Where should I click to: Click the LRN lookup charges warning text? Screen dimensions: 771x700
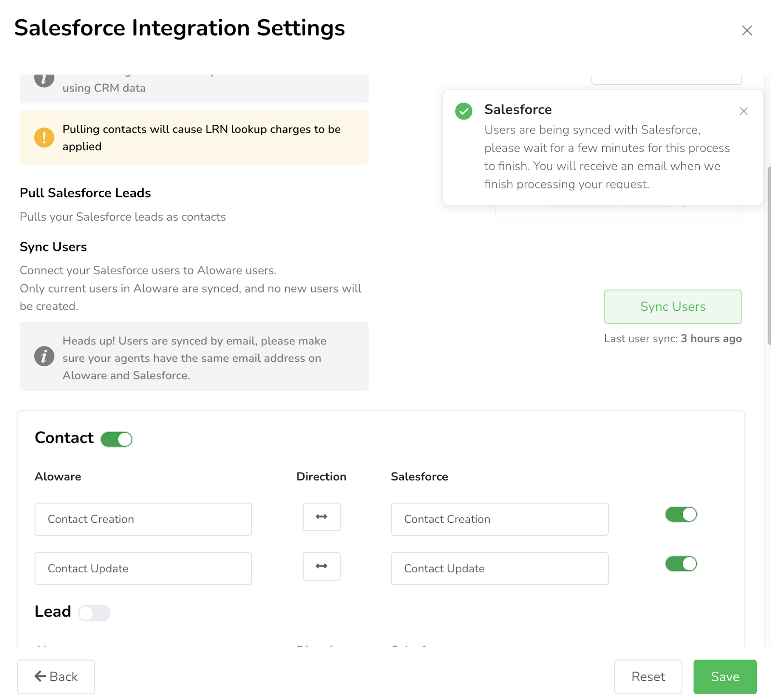201,138
